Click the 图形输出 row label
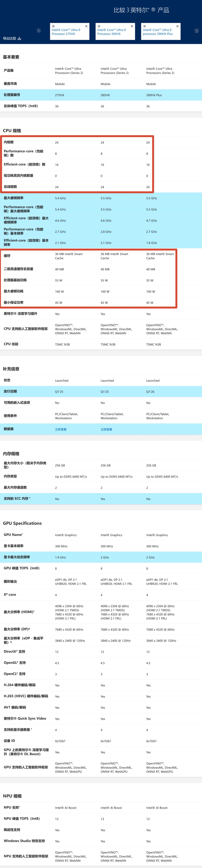Viewport: 202px width, 868px height. pos(10,582)
